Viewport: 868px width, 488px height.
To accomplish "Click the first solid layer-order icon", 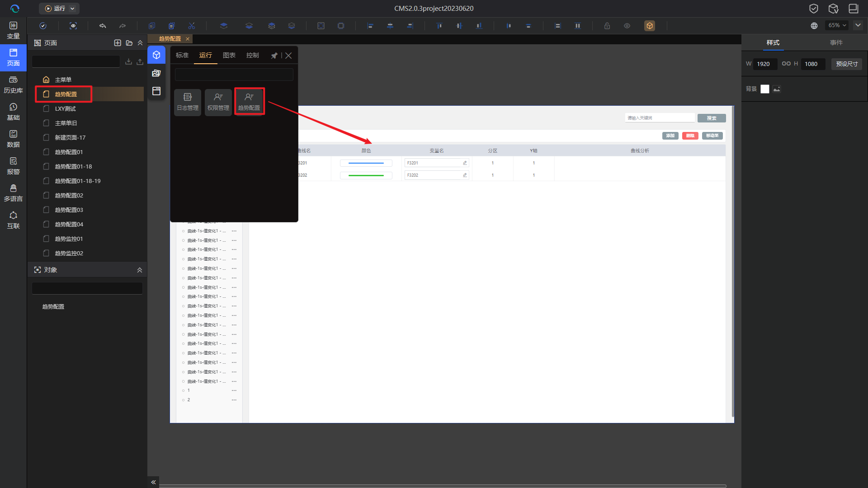I will (x=224, y=26).
